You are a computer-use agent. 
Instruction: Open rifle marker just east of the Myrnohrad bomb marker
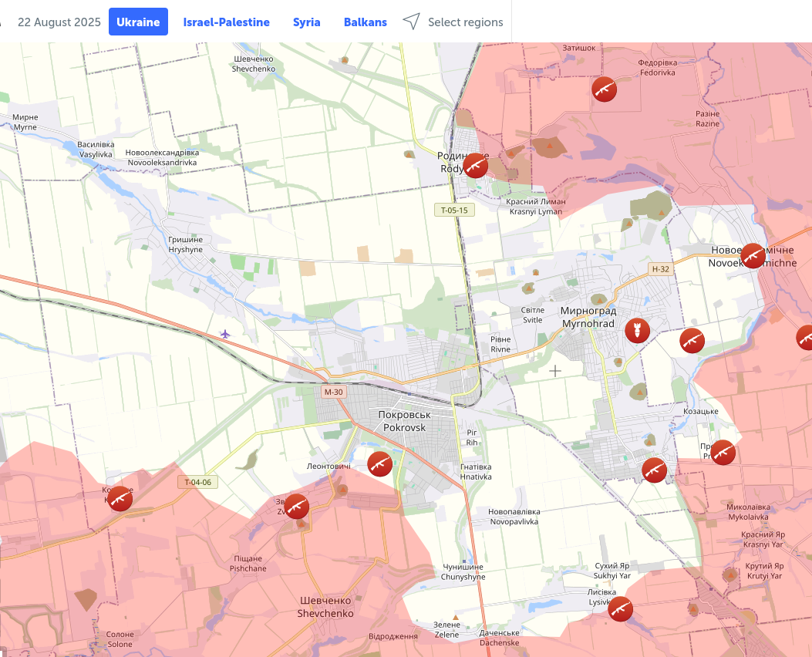tap(692, 340)
